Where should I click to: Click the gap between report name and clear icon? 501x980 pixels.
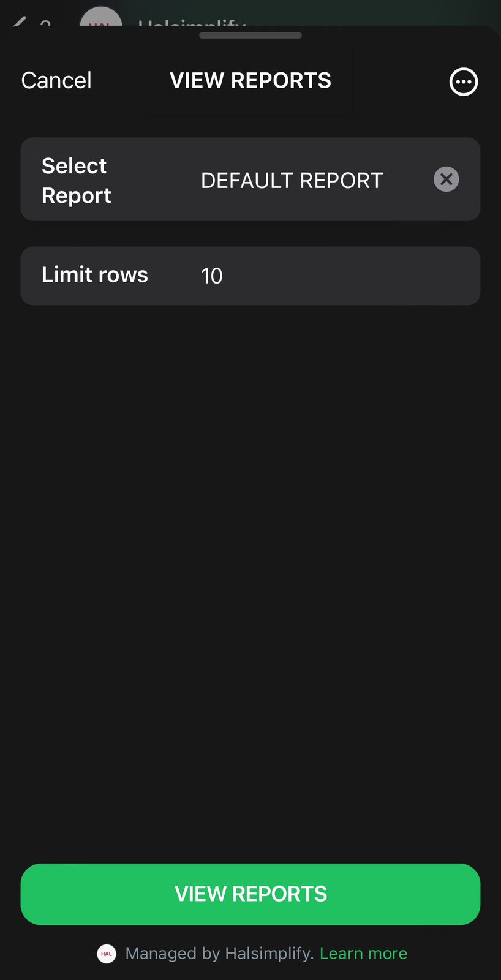pyautogui.click(x=408, y=180)
